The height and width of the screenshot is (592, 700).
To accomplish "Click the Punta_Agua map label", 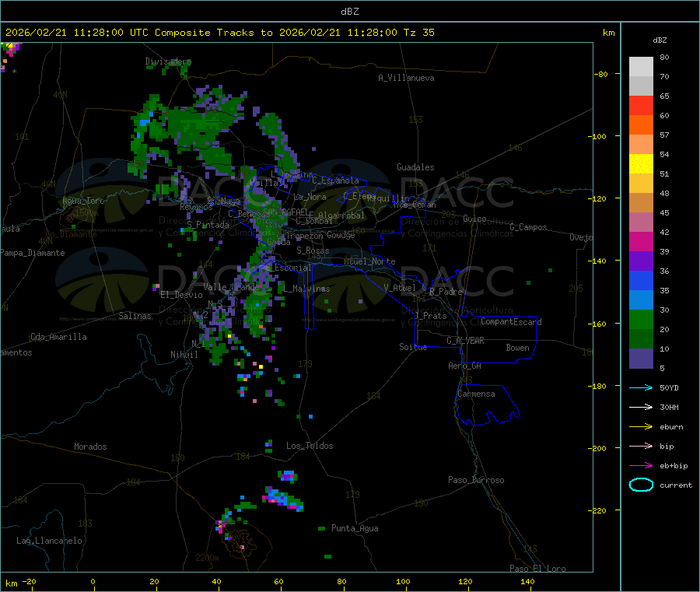I will [x=355, y=528].
